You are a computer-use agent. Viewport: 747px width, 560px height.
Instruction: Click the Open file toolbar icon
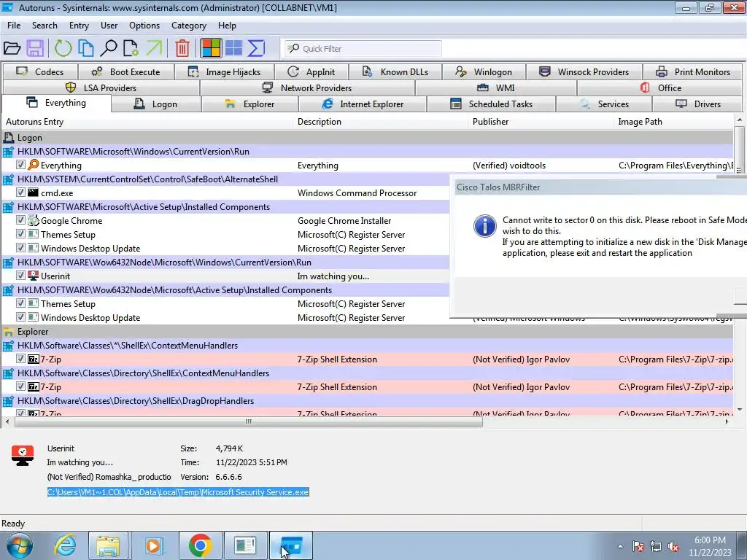[x=12, y=48]
